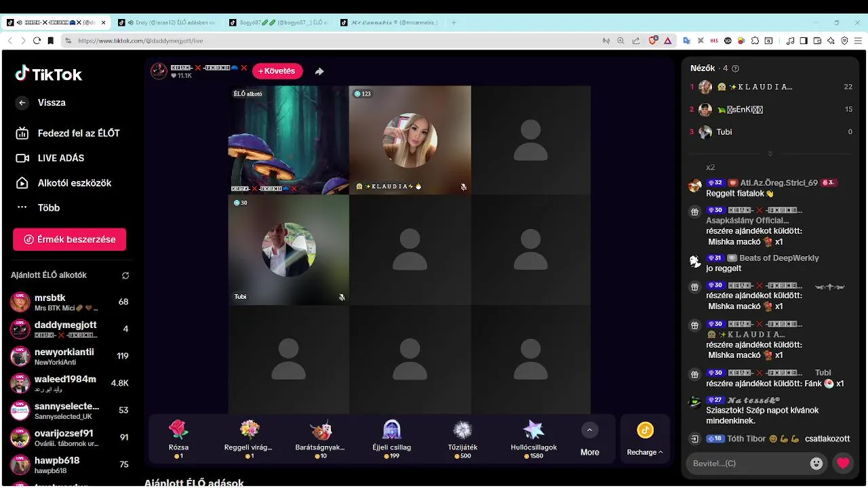Send the Hullócsillagok gift
The width and height of the screenshot is (868, 488).
pos(534,439)
